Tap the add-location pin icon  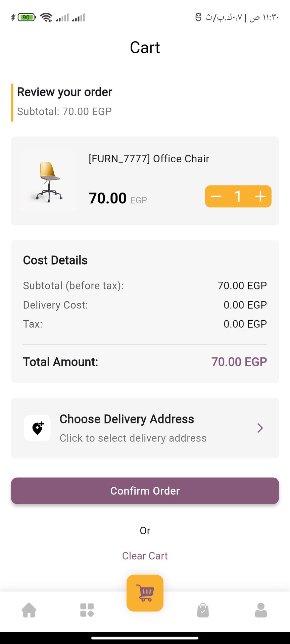37,428
